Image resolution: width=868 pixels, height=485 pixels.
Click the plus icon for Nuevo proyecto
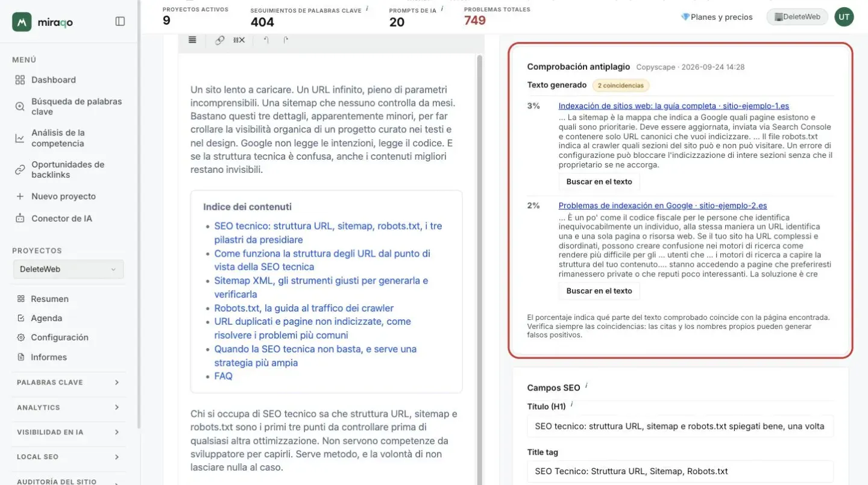[20, 196]
